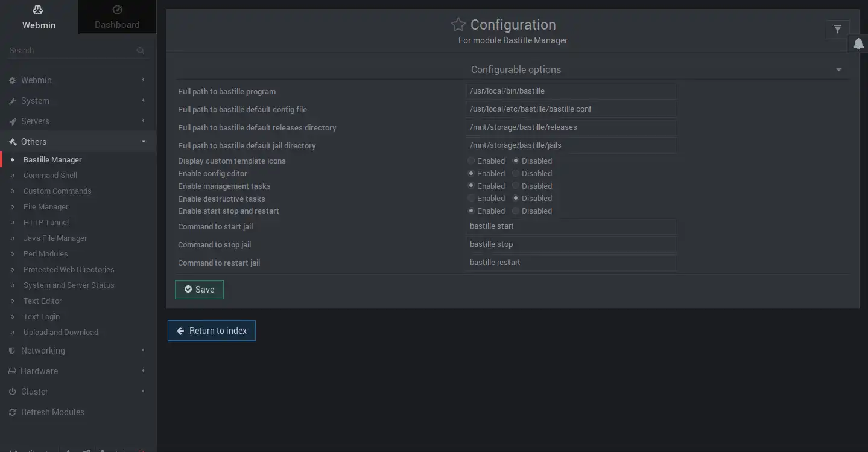Disable management tasks option
The image size is (868, 452).
516,186
